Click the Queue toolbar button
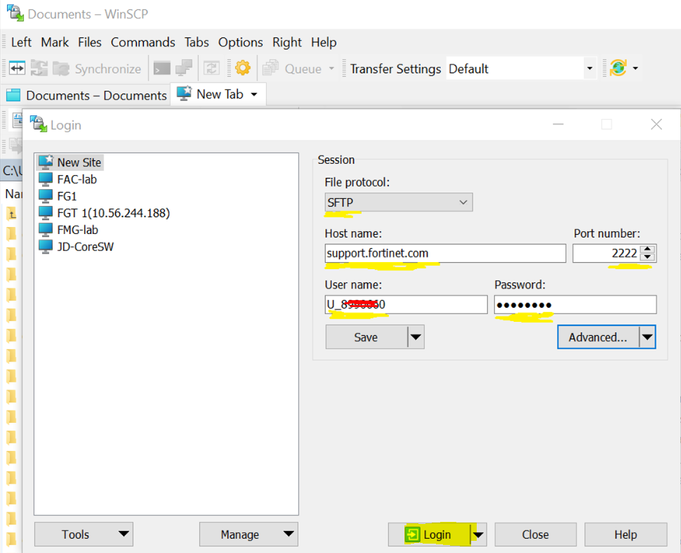Viewport: 681px width, 553px height. (x=293, y=69)
